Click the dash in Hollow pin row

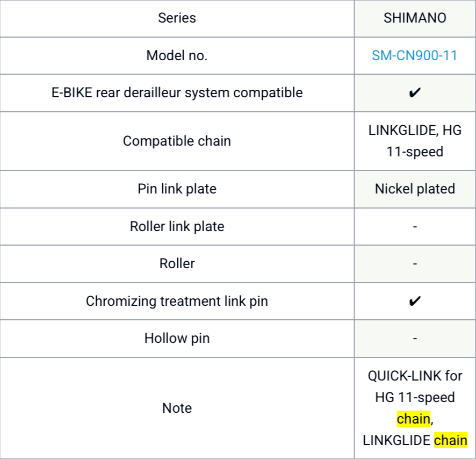415,338
